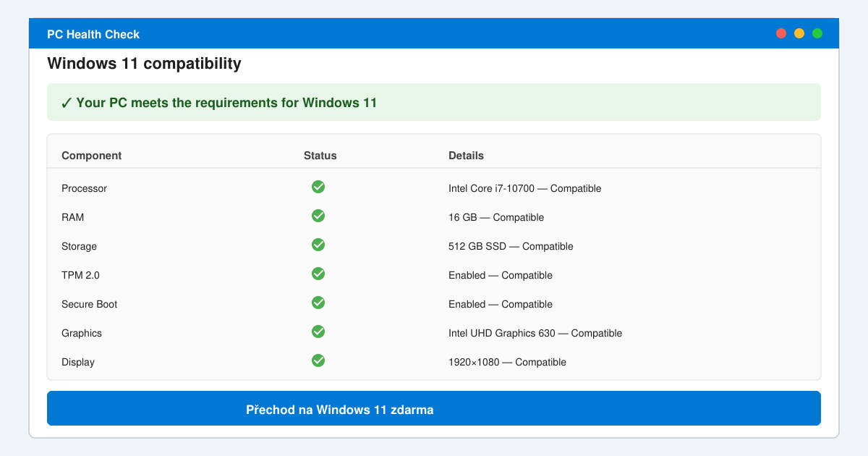Select the Processor component label
The width and height of the screenshot is (868, 456).
[x=85, y=188]
